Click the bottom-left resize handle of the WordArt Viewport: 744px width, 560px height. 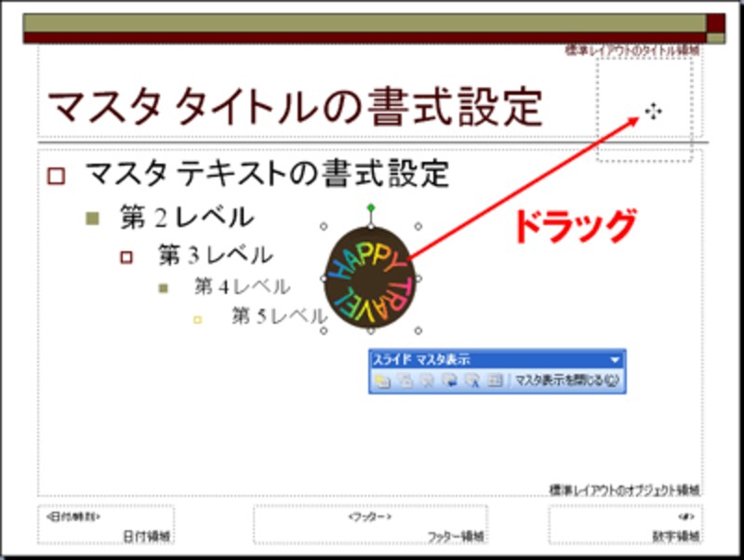[x=324, y=331]
